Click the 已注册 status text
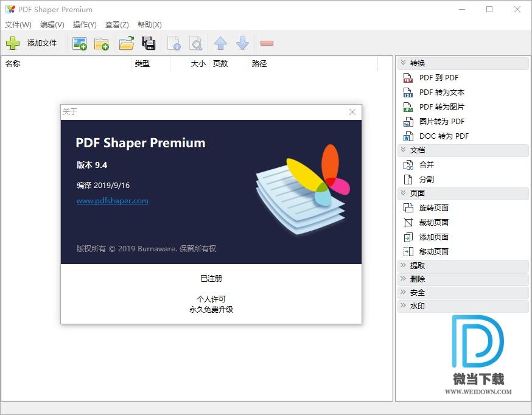532x415 pixels. (211, 279)
